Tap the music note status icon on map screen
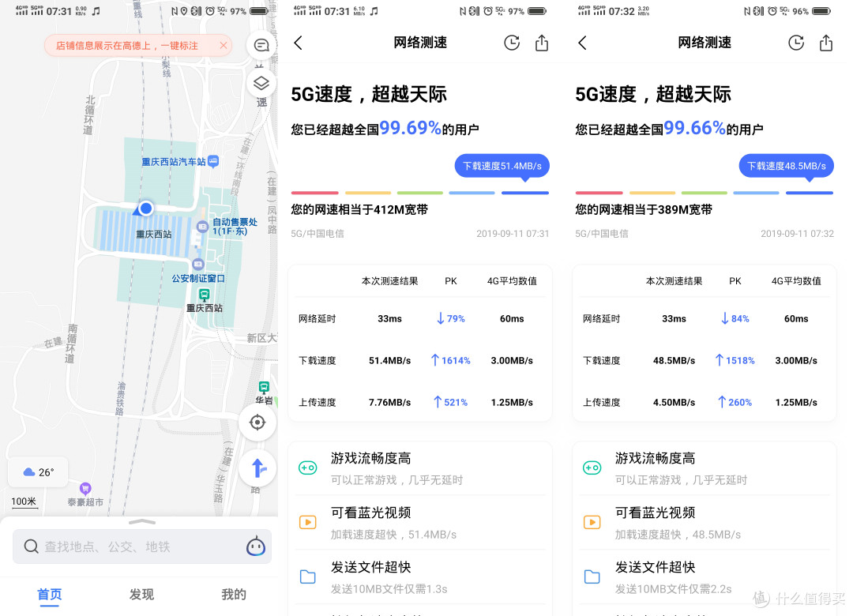 96,11
